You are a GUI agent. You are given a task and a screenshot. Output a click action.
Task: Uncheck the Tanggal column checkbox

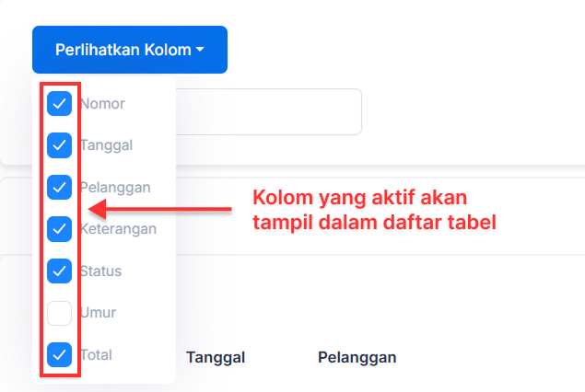coord(59,145)
